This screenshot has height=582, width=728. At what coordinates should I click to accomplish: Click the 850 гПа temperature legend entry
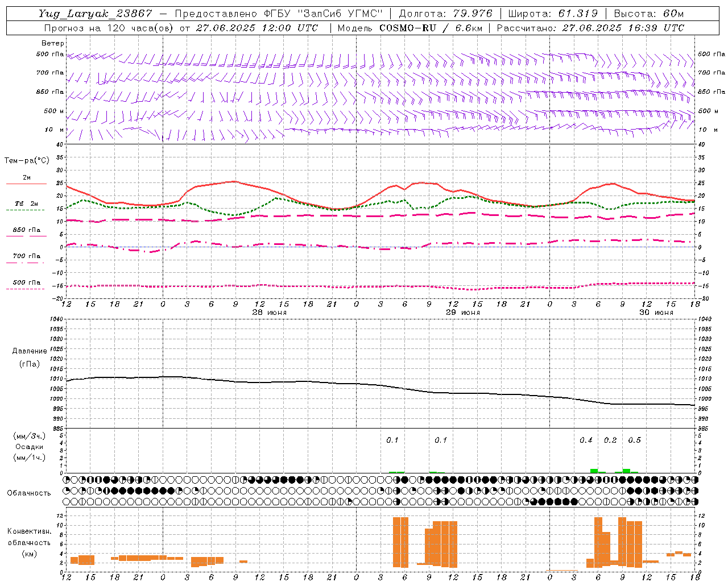(x=26, y=230)
